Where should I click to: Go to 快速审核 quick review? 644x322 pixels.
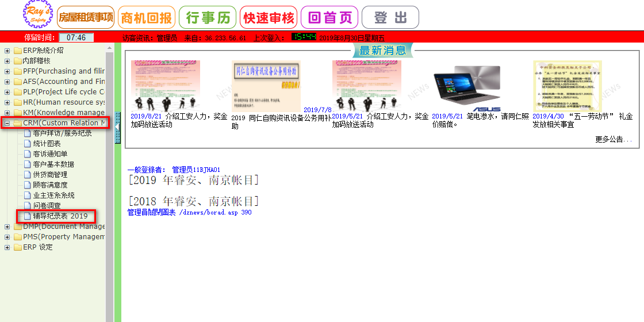269,18
